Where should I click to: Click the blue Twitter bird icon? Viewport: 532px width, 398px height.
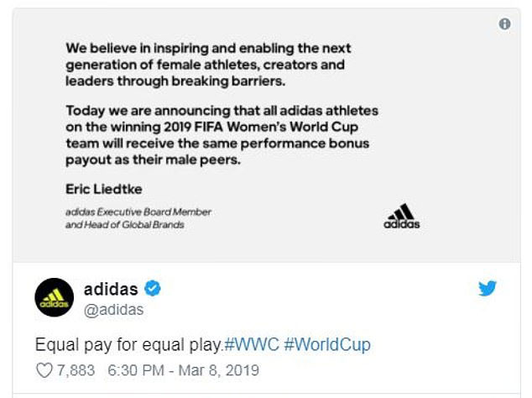[x=488, y=289]
